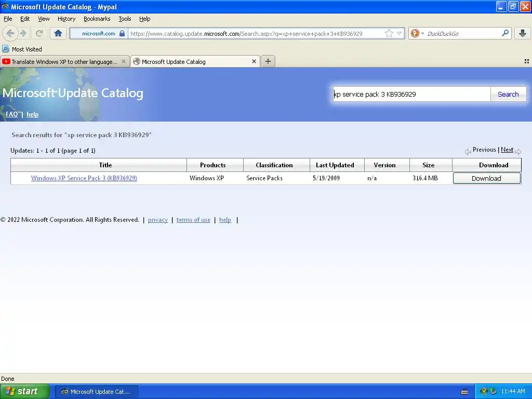Screen dimensions: 532x399
Task: Open Windows XP Service Pack 3 (KB936929) link
Action: pos(84,178)
